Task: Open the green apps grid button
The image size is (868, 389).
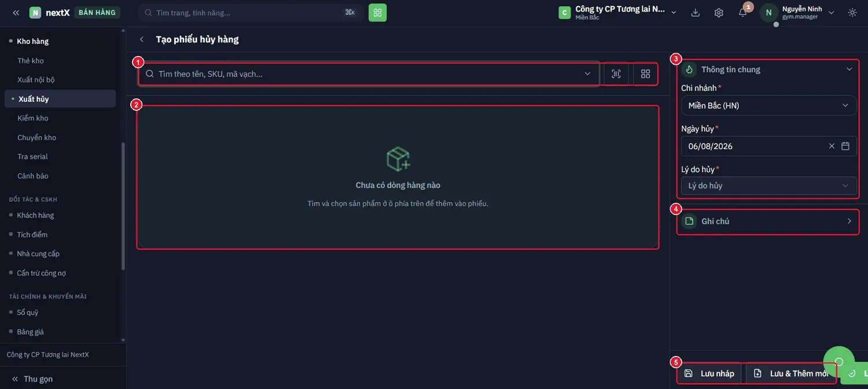Action: (x=377, y=12)
